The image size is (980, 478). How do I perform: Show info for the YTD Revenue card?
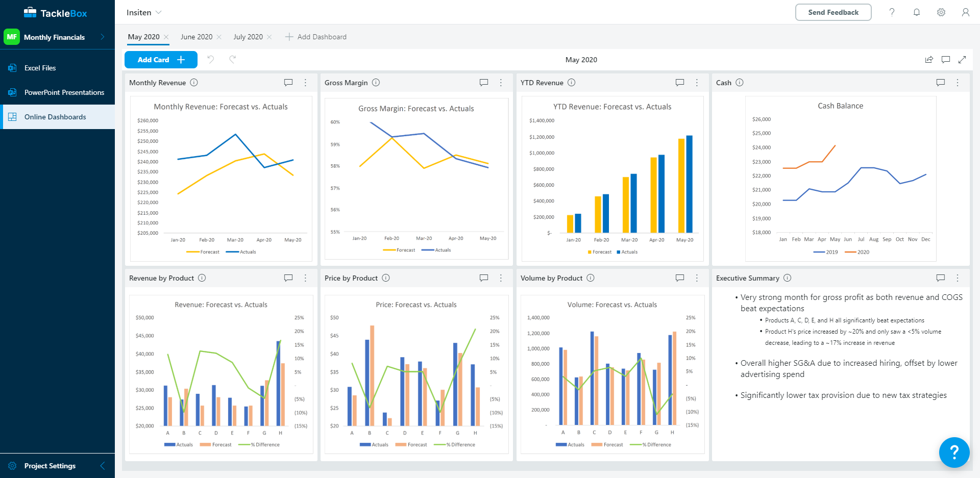[572, 83]
